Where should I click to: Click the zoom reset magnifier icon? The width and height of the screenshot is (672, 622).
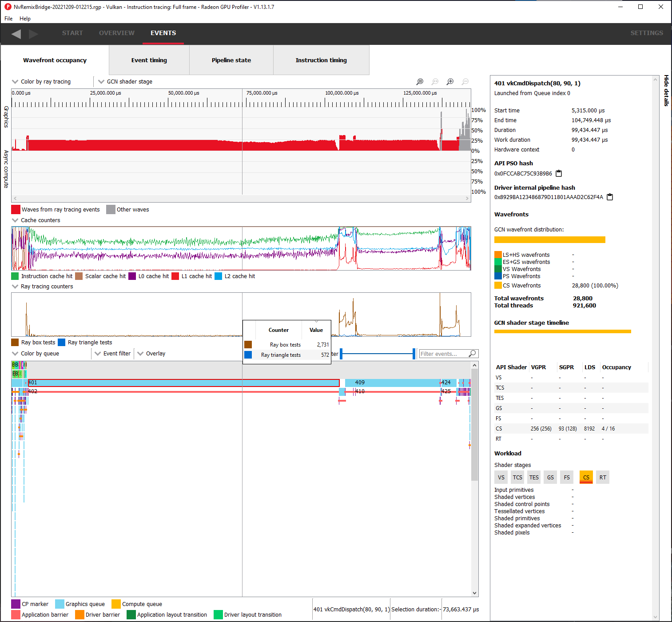(x=435, y=82)
